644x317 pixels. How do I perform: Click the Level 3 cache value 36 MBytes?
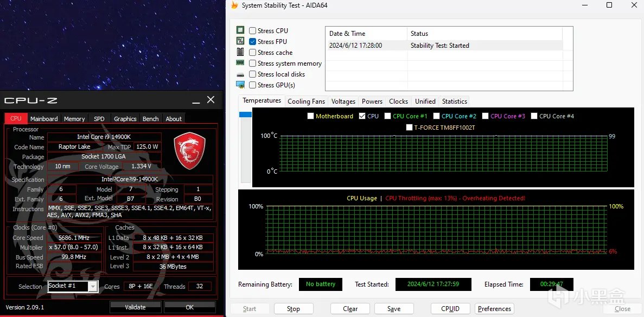click(x=173, y=267)
